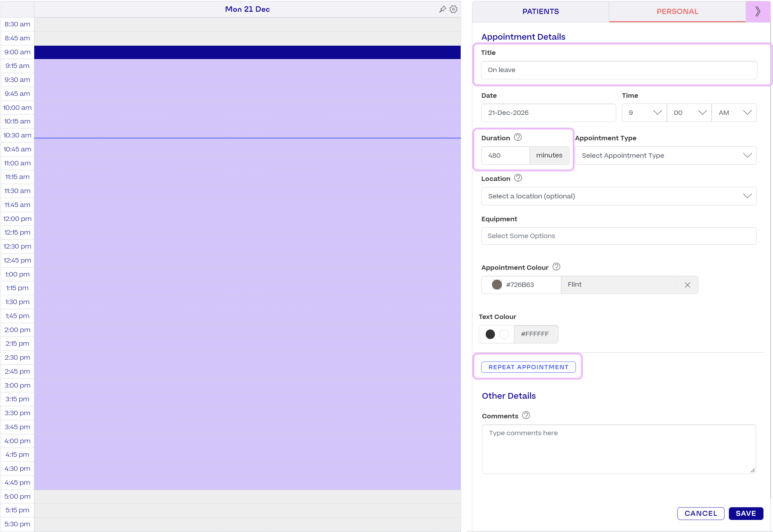The width and height of the screenshot is (773, 532).
Task: Click the 5:30 pm time slot label
Action: tap(17, 524)
